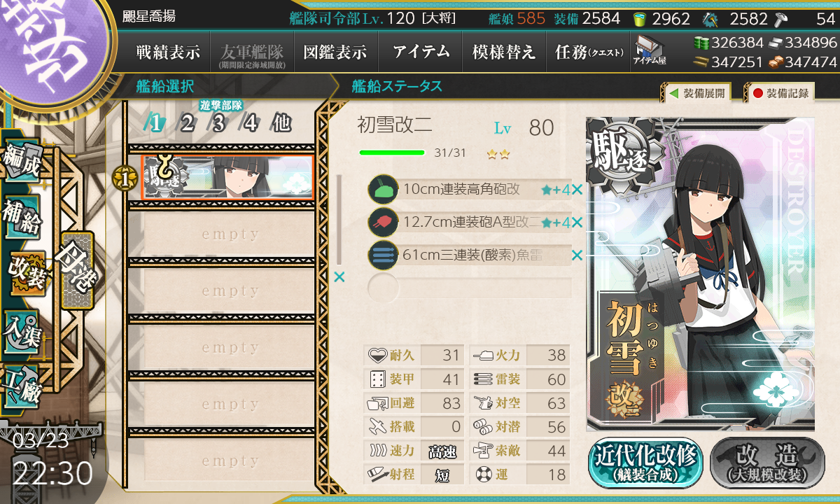Screen dimensions: 840x504
Task: Select the first empty ship slot
Action: (x=221, y=234)
